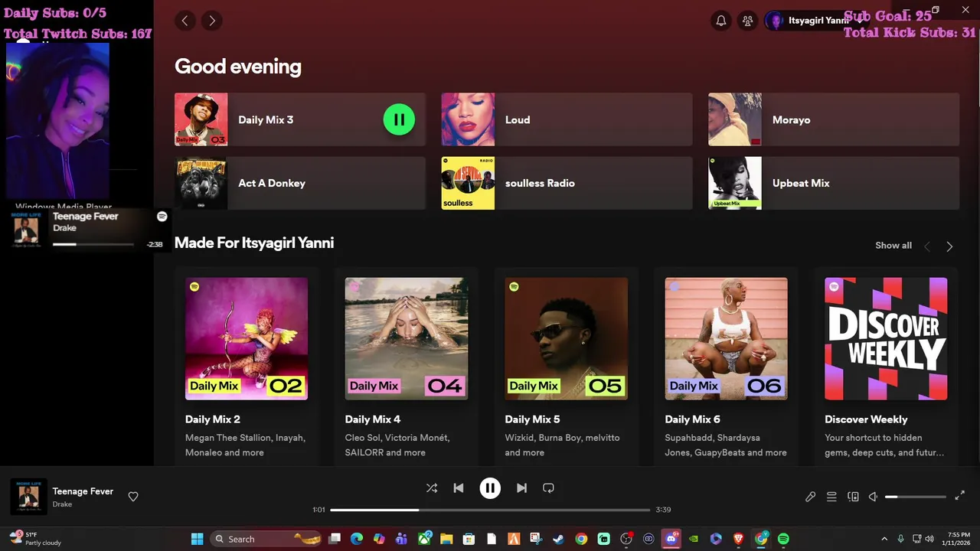980x551 pixels.
Task: Adjust the Spotify volume slider
Action: click(x=916, y=497)
